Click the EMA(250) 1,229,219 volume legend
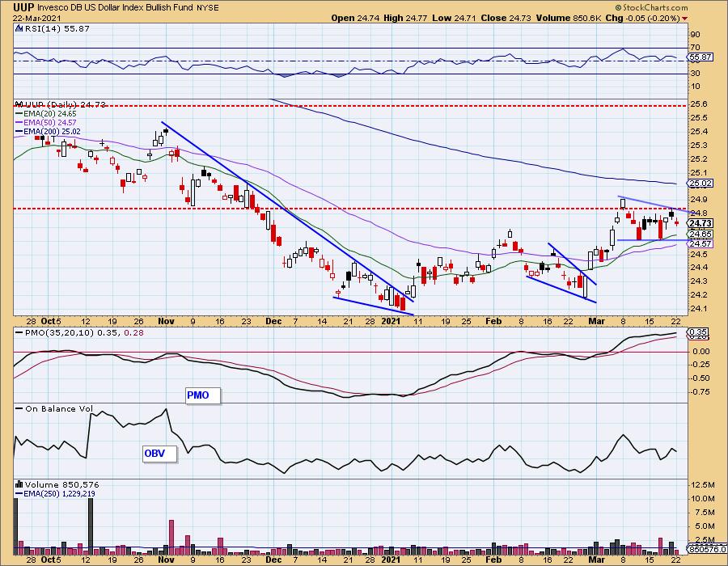728x566 pixels. (55, 493)
